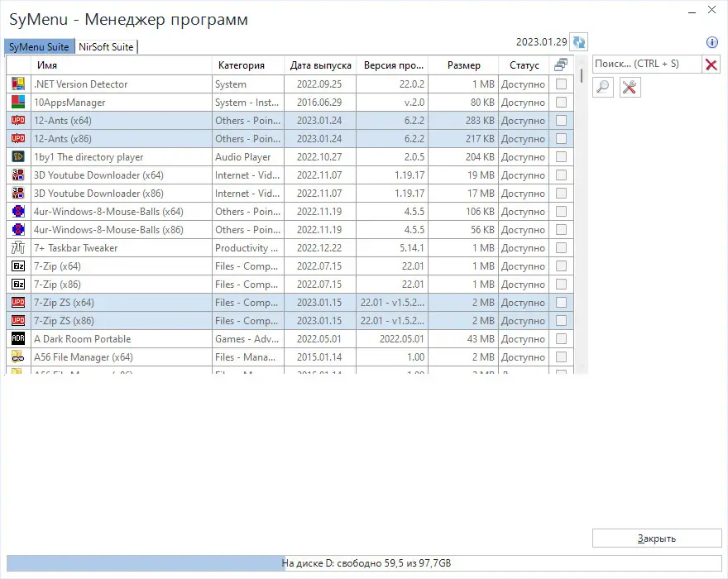
Task: Tick checkbox for 12-Ants (x64)
Action: [x=561, y=120]
